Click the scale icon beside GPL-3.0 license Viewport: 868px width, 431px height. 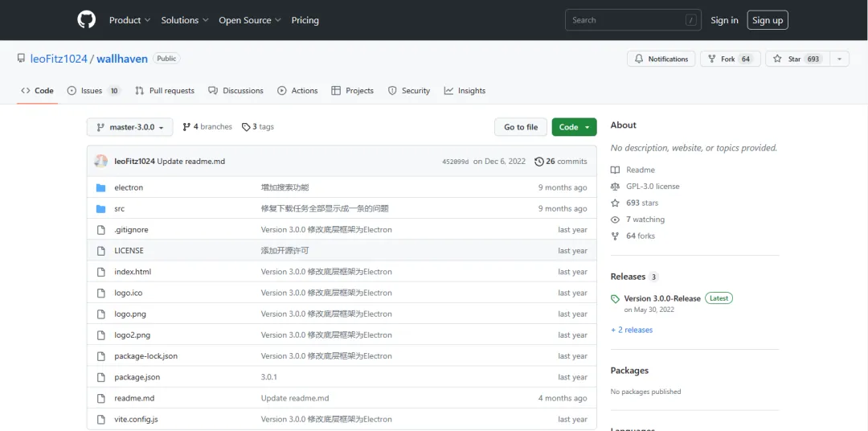[615, 187]
